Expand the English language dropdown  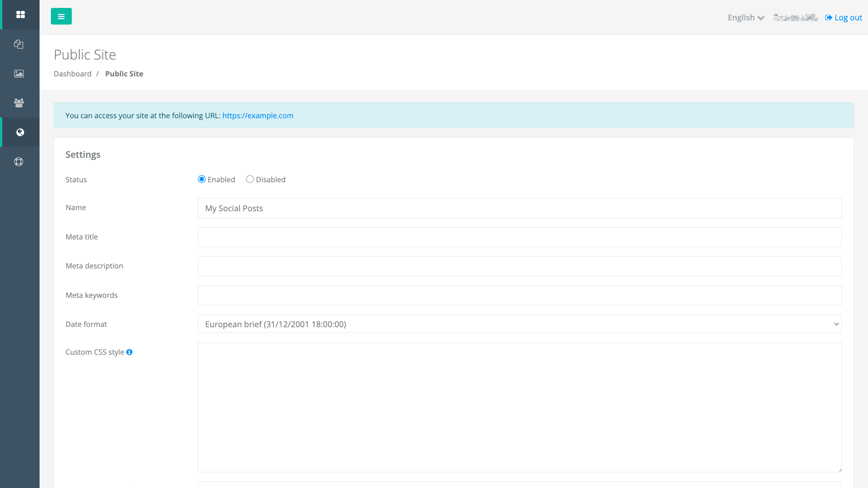click(x=745, y=18)
